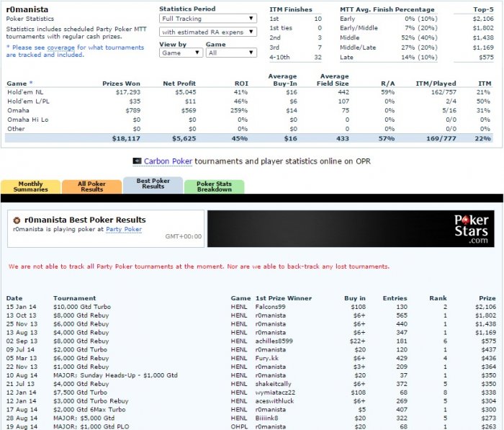Switch to the All Poker Results tab

coord(91,187)
